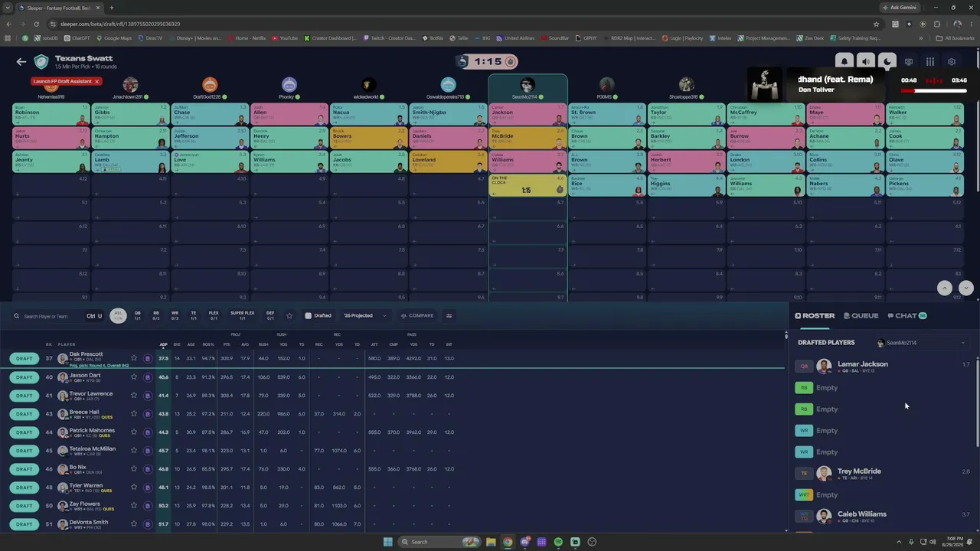Open draft notifications bell
The height and width of the screenshot is (551, 980).
tap(844, 62)
